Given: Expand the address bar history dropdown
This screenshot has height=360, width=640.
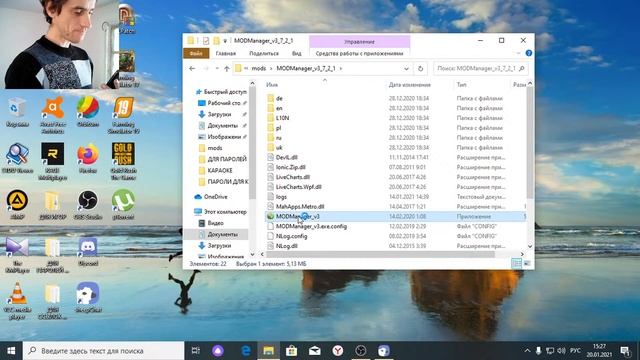Looking at the screenshot, I should coord(406,69).
